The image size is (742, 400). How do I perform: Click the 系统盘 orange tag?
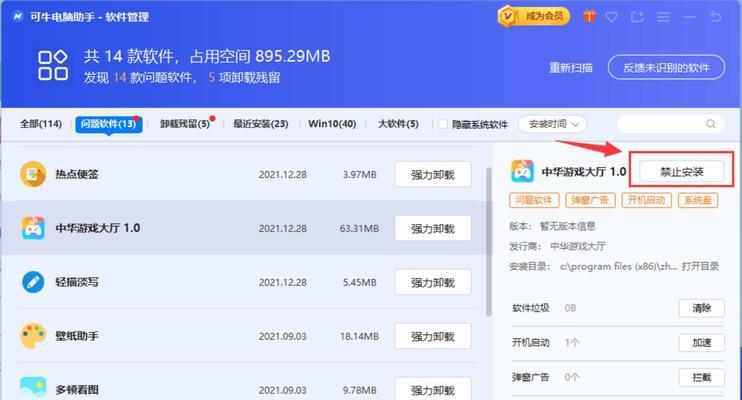pos(698,200)
